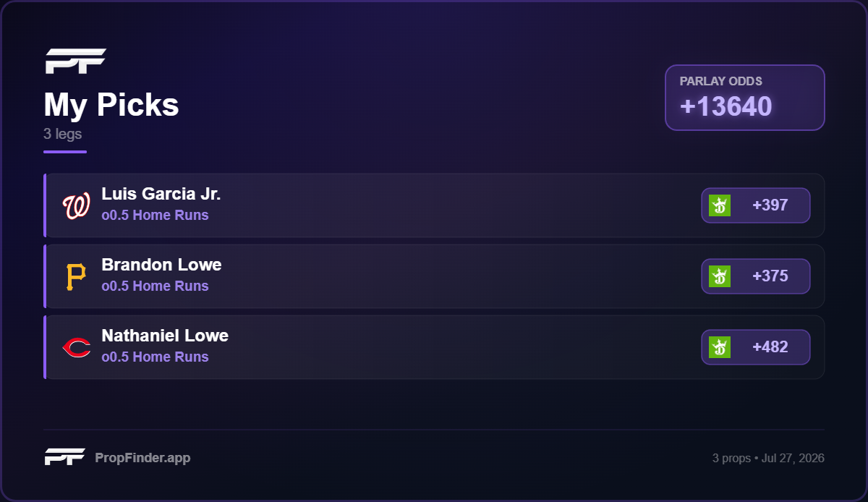Select the +397 odds button
This screenshot has width=868, height=502.
pyautogui.click(x=756, y=205)
